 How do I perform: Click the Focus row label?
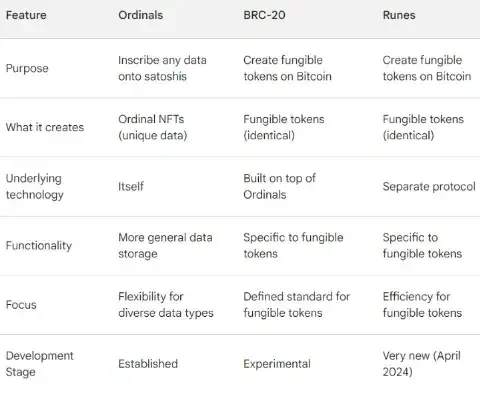21,305
